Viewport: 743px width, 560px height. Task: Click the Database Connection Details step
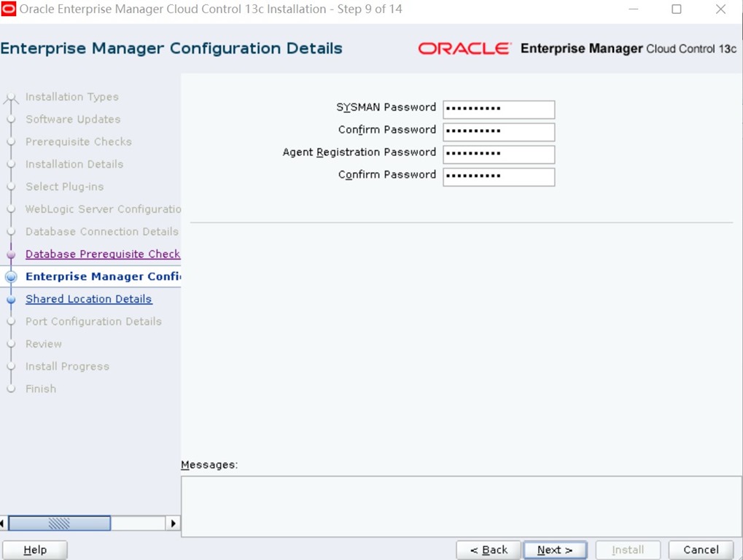[x=102, y=232]
